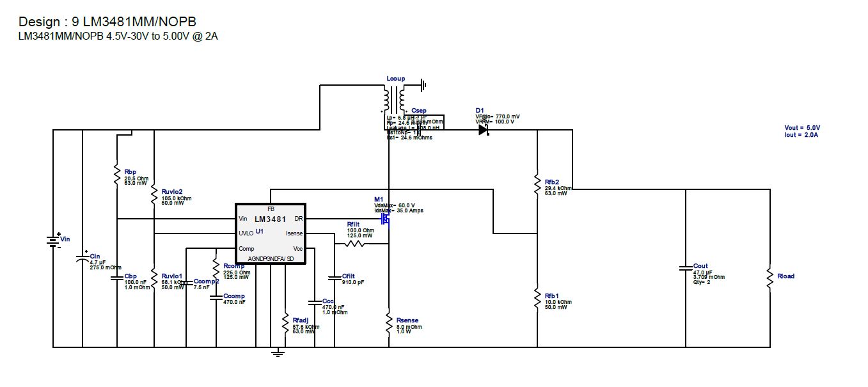868x387 pixels.
Task: Click the Ccomp2 capacitor symbol
Action: [185, 282]
